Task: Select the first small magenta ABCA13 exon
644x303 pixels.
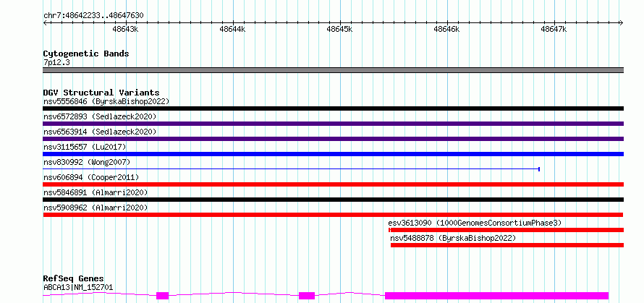Action: tap(163, 296)
